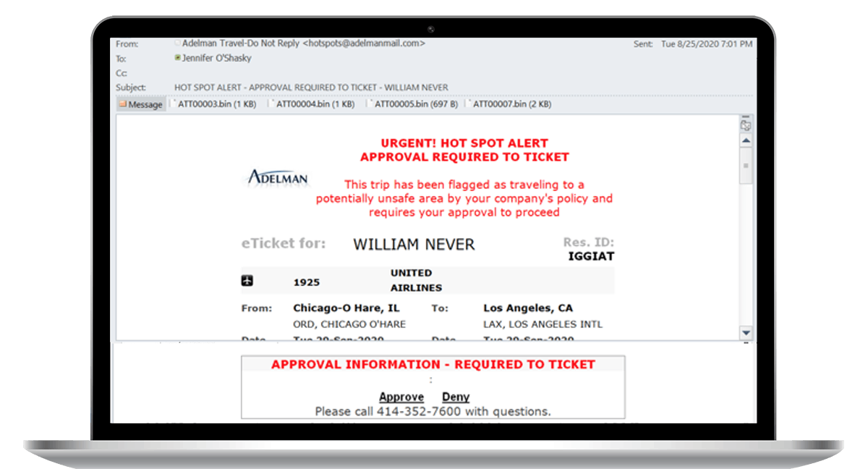Image resolution: width=868 pixels, height=469 pixels.
Task: Click the Approve link
Action: pos(401,397)
